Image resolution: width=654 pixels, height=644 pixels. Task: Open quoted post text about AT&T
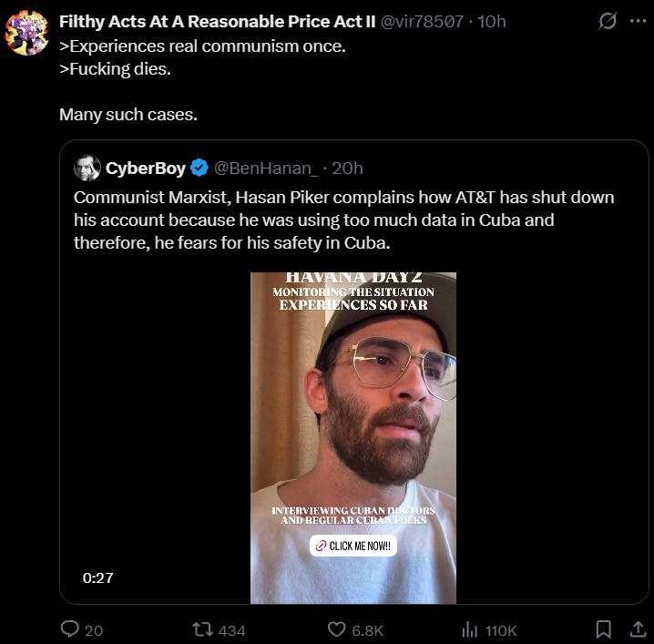pos(344,220)
